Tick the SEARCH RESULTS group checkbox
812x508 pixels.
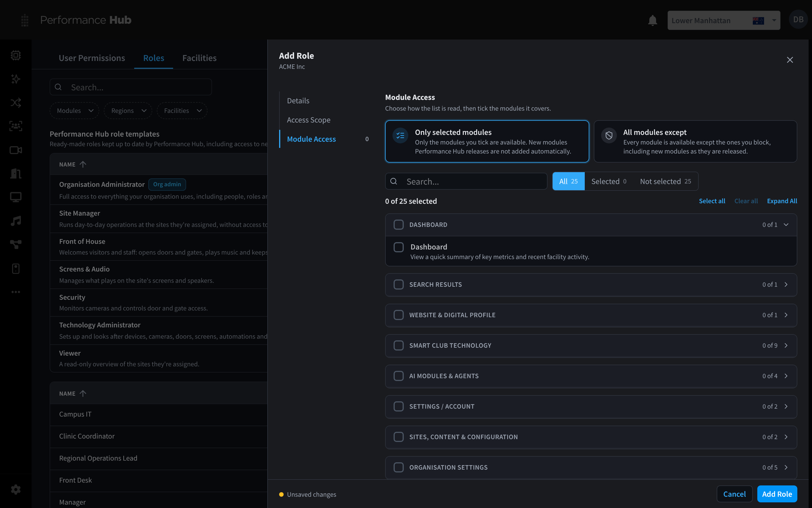pyautogui.click(x=399, y=284)
